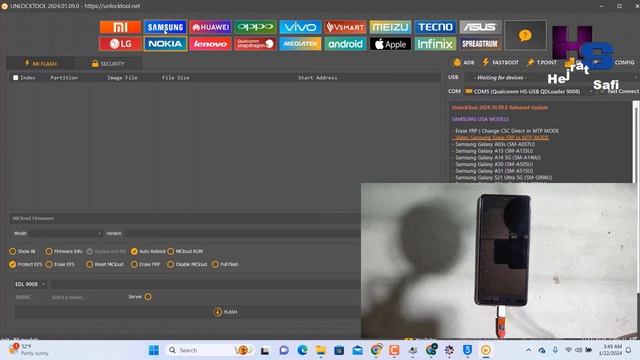640x360 pixels.
Task: Open the ADB tab
Action: pos(464,62)
